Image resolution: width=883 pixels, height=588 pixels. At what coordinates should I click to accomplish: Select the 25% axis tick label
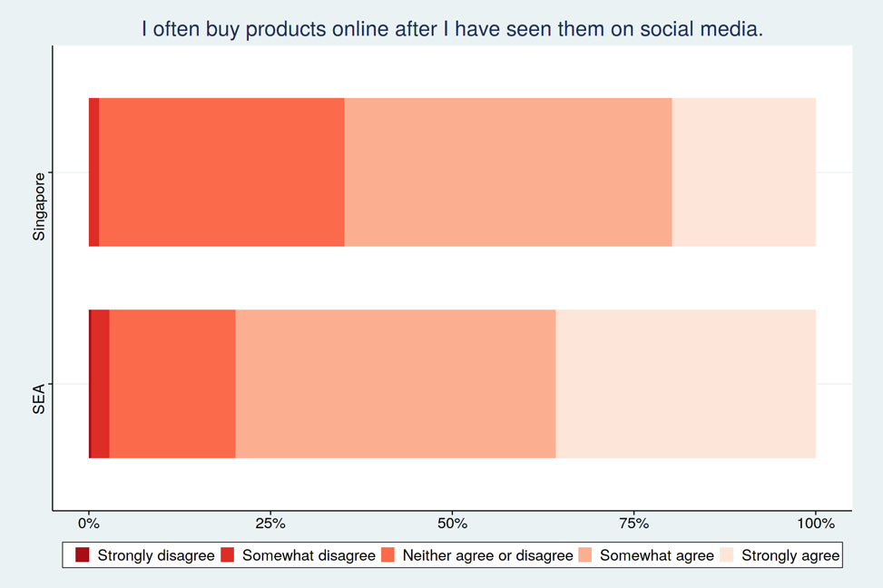pos(270,524)
